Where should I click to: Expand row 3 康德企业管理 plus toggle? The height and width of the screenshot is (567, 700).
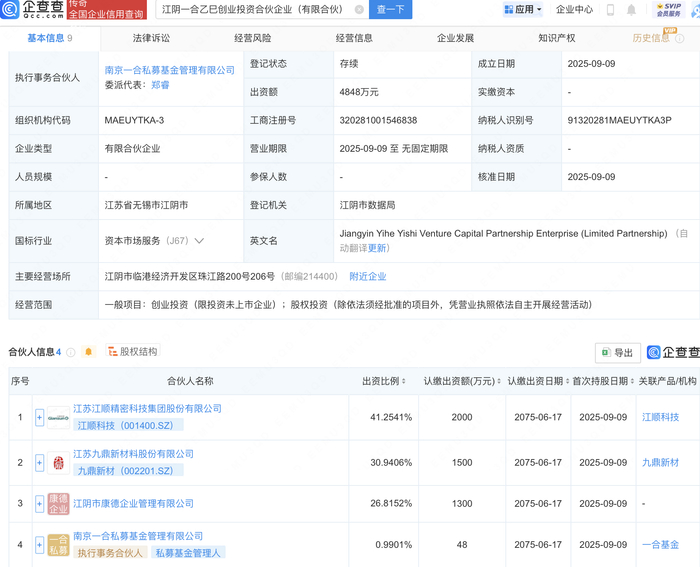(40, 504)
